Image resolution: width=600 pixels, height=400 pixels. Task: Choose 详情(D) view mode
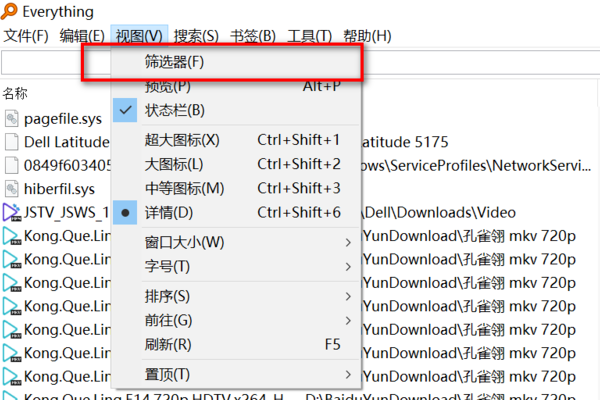pos(236,212)
